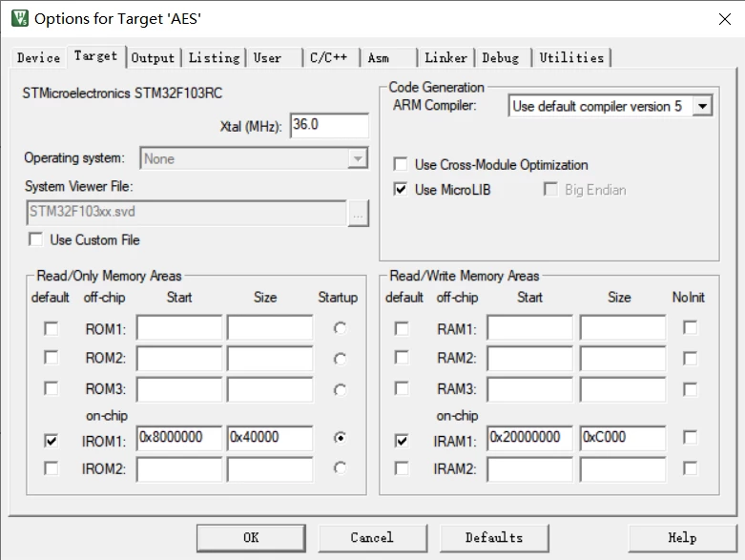The image size is (745, 560).
Task: Click the RAM2 Size field
Action: pos(622,358)
